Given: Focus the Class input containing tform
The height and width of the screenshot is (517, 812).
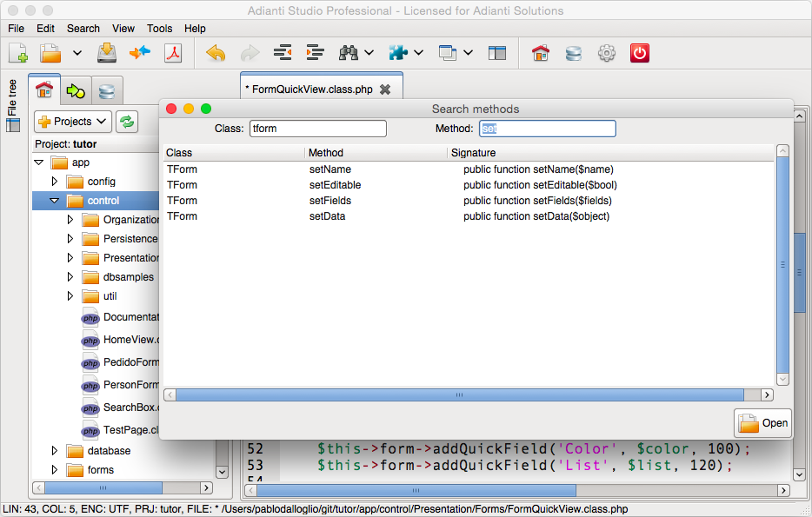Looking at the screenshot, I should tap(318, 129).
